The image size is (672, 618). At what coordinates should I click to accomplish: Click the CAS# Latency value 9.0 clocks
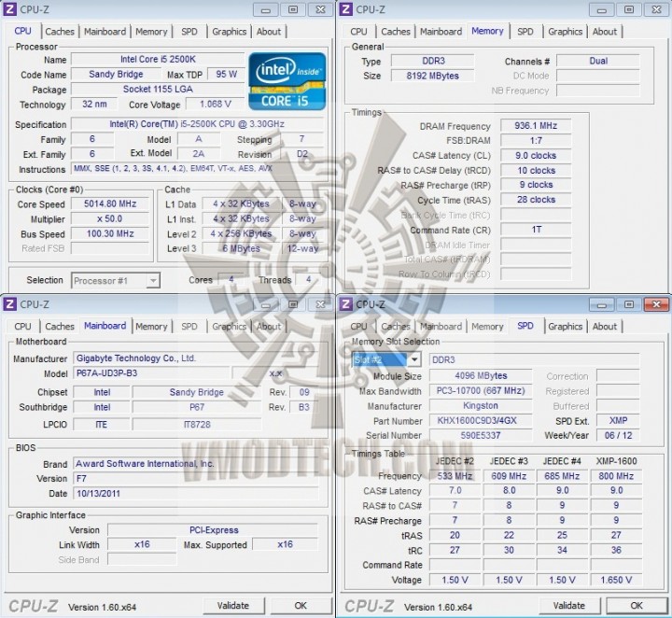[536, 156]
